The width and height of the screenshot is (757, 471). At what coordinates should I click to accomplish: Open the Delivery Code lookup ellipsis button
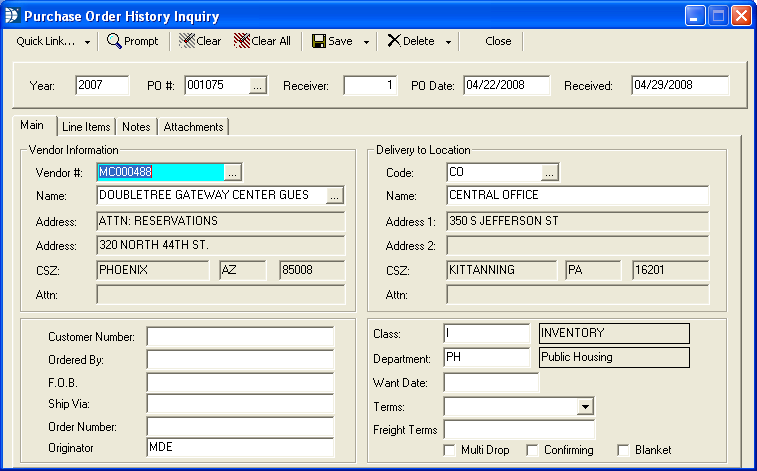tap(549, 172)
